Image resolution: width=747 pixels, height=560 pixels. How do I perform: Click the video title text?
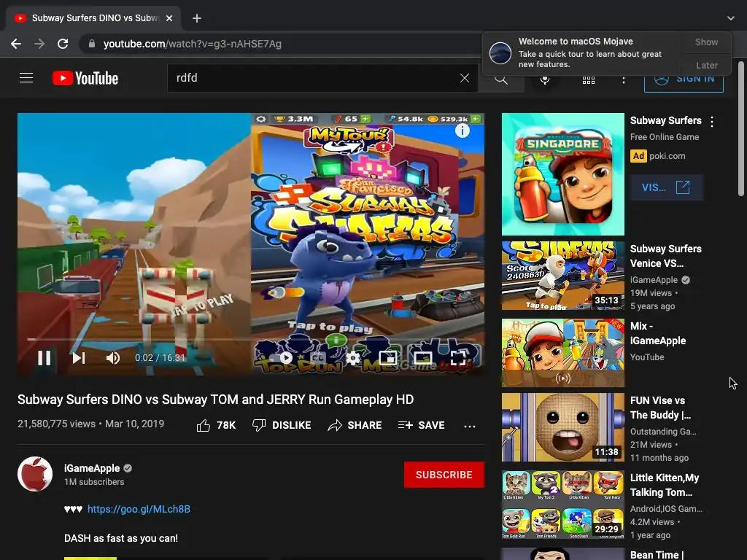216,399
